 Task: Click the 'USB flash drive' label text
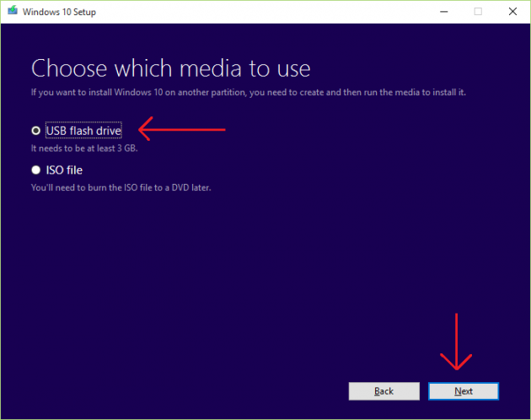(x=83, y=131)
